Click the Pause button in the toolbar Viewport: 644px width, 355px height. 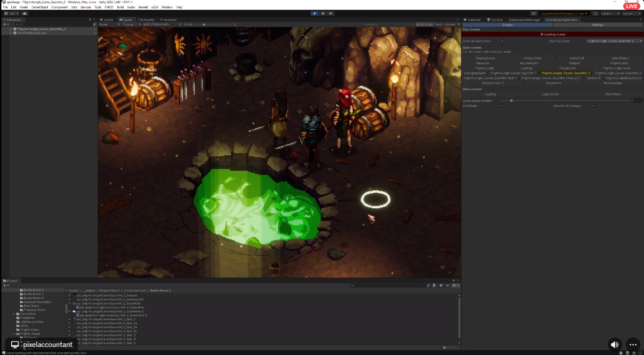(322, 13)
